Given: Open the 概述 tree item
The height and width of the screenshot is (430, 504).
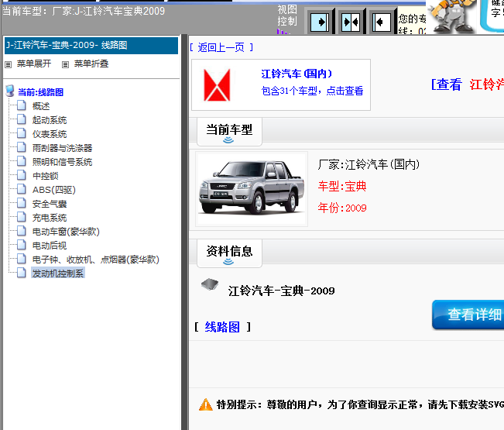Looking at the screenshot, I should point(41,106).
